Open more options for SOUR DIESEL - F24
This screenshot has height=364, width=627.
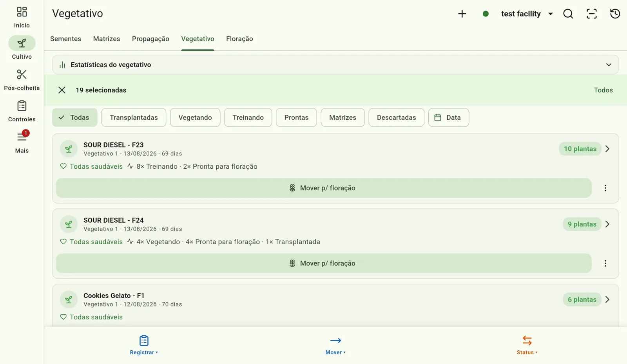605,263
